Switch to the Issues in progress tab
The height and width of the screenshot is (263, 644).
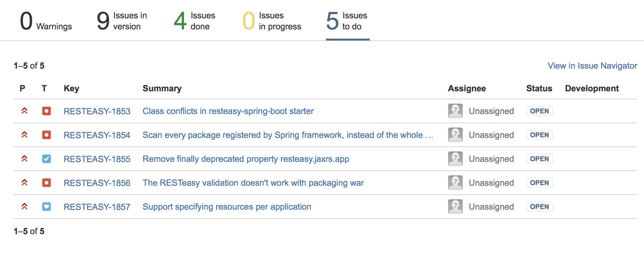pyautogui.click(x=272, y=21)
